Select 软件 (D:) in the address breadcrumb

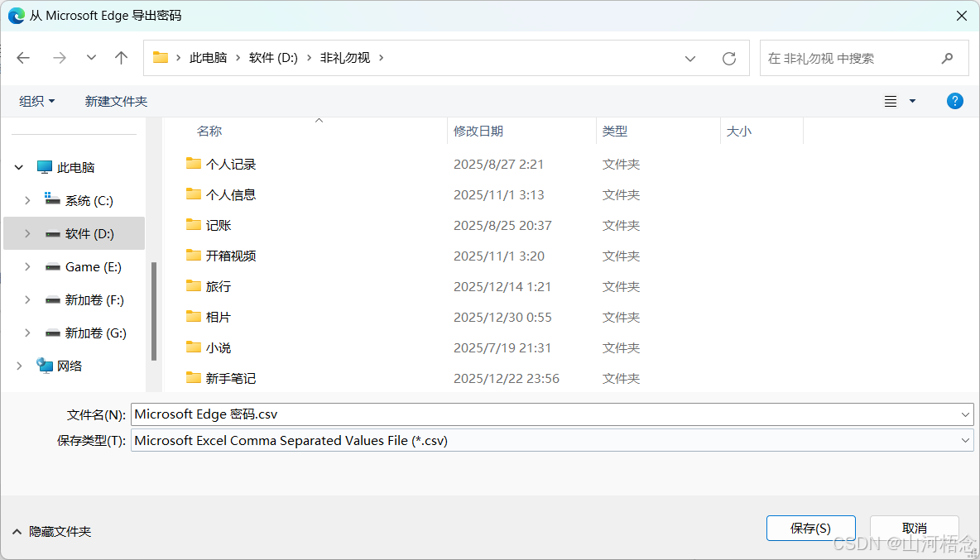(x=273, y=58)
